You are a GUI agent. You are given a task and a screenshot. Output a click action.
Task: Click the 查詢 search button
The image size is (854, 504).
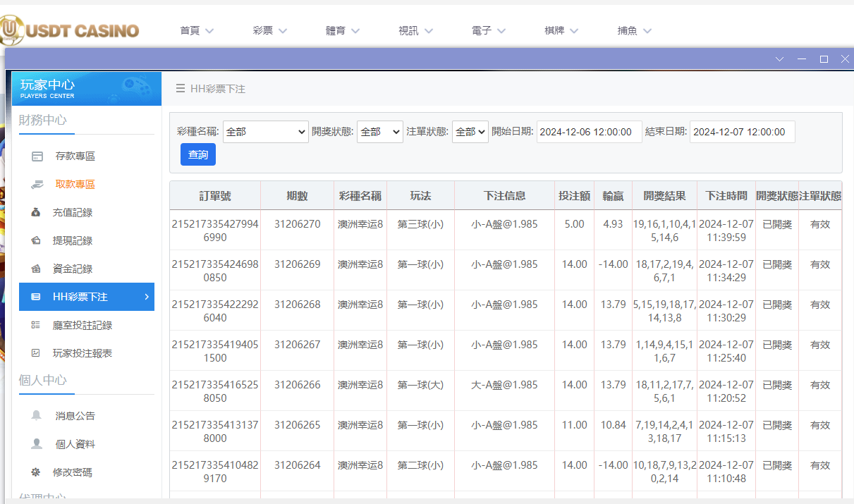click(x=197, y=154)
